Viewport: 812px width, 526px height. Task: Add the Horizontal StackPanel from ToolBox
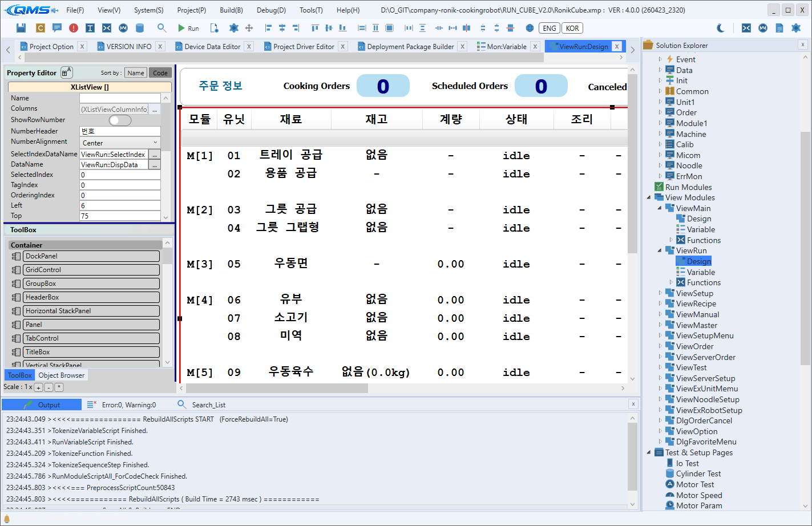click(91, 311)
